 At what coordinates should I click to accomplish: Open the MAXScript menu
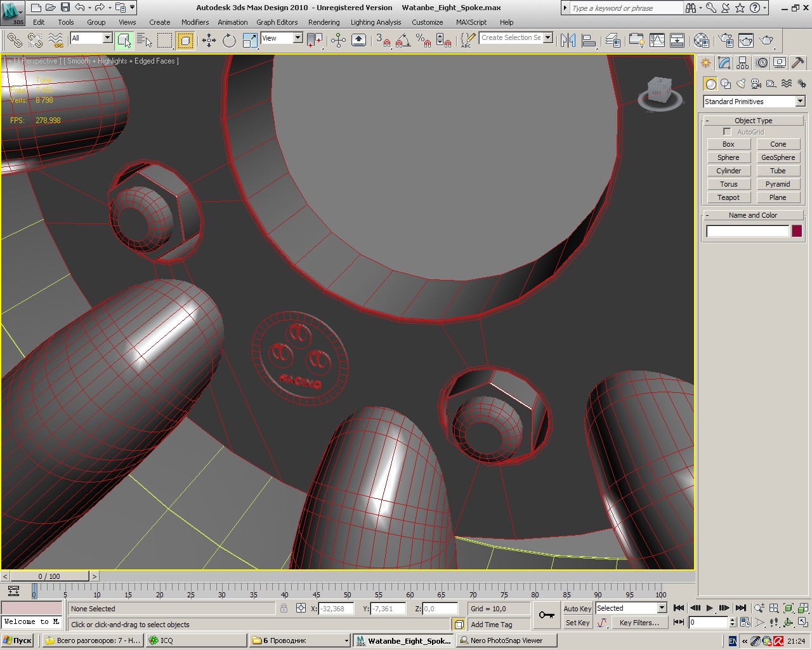[x=471, y=22]
